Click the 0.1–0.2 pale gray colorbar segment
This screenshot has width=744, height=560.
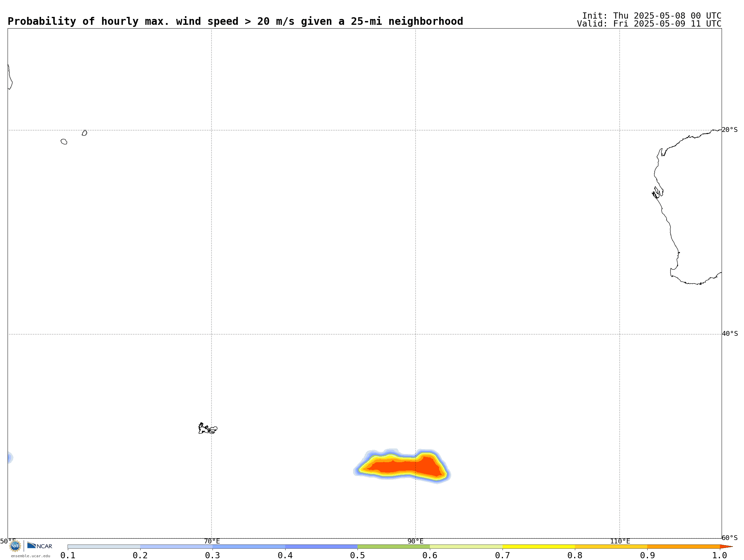104,547
